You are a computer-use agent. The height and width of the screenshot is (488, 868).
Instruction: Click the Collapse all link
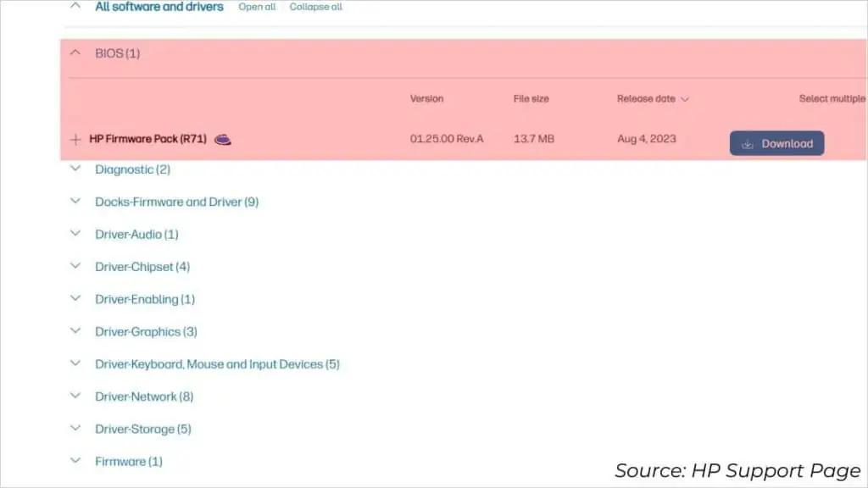[315, 7]
